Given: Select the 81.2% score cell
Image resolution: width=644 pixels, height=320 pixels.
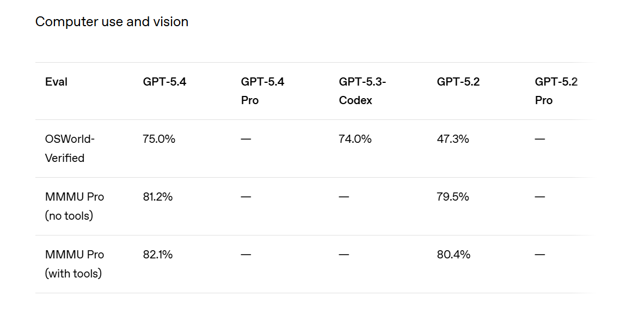Looking at the screenshot, I should tap(158, 197).
